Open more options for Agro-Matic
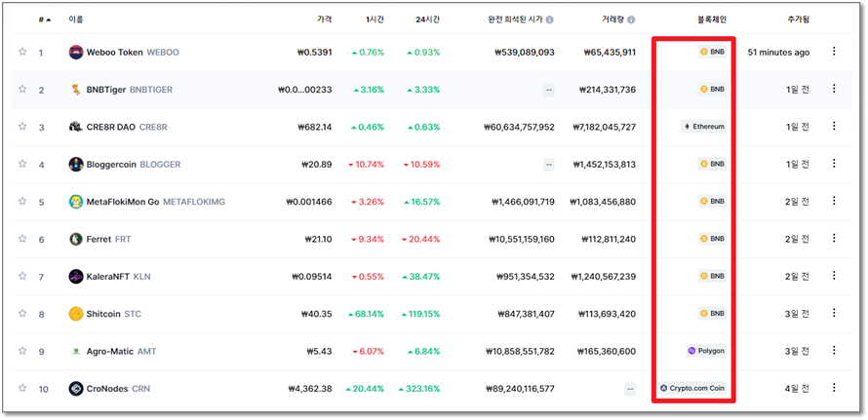This screenshot has height=420, width=868. 834,350
